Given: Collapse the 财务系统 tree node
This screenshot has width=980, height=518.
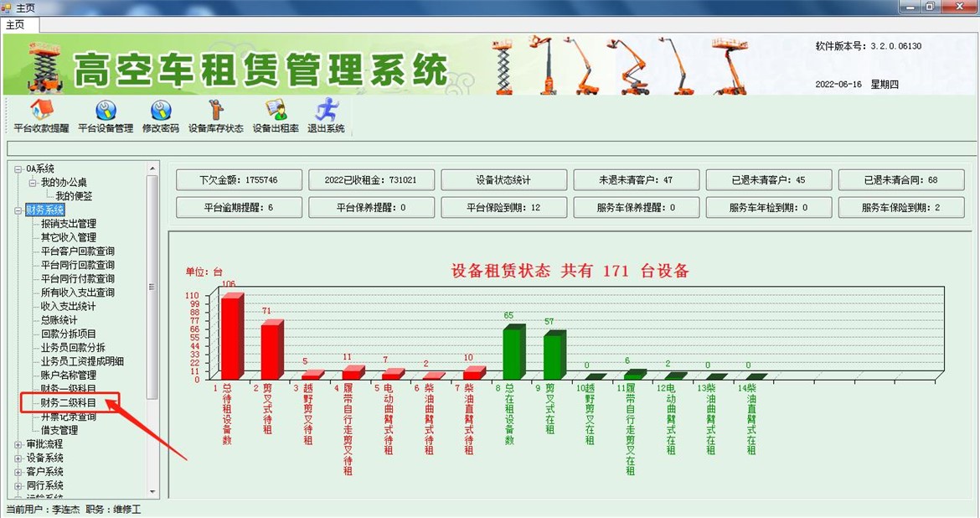Looking at the screenshot, I should click(18, 210).
